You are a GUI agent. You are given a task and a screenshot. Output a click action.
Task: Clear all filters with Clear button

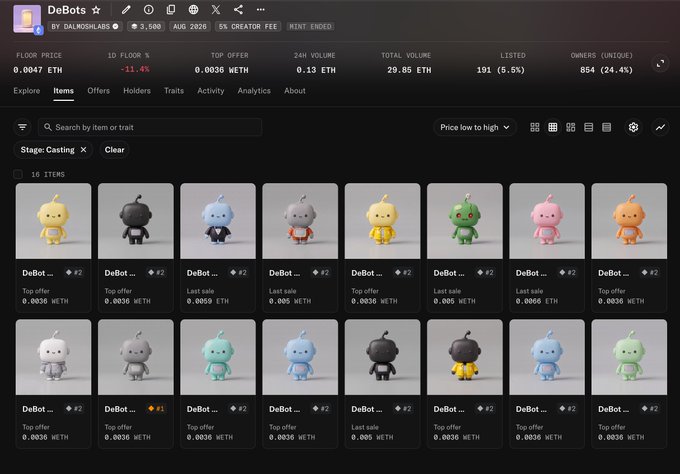tap(114, 150)
